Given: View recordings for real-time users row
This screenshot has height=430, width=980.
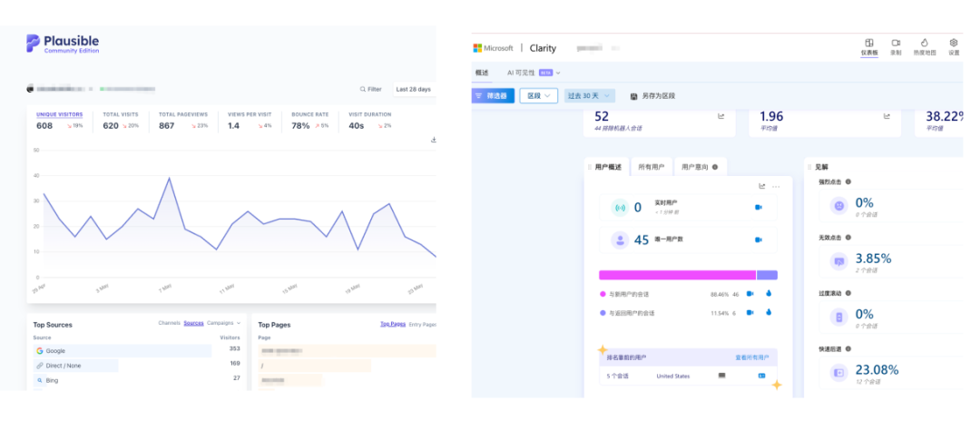Looking at the screenshot, I should 758,207.
